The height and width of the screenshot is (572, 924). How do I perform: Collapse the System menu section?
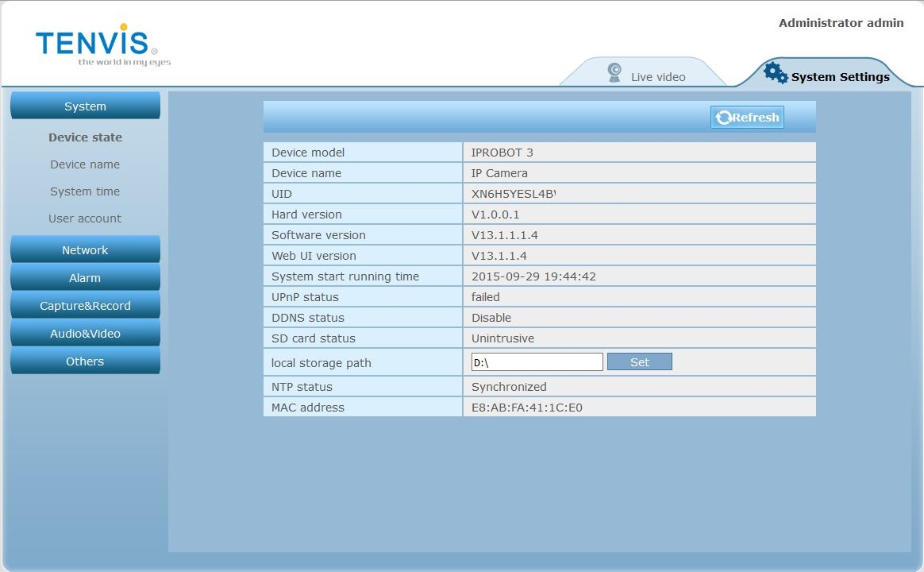(x=85, y=106)
